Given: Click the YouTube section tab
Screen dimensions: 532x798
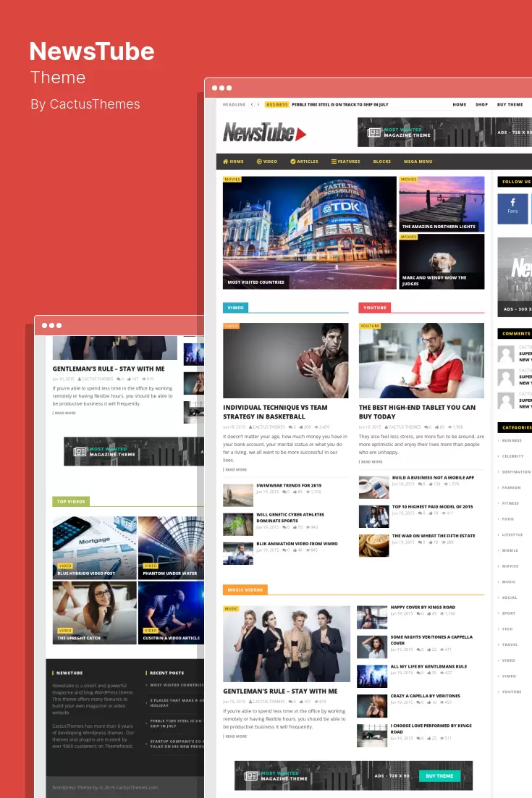Looking at the screenshot, I should (375, 307).
